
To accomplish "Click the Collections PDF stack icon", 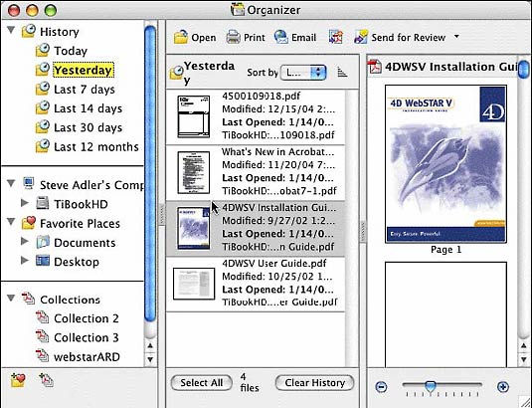I will tap(29, 299).
